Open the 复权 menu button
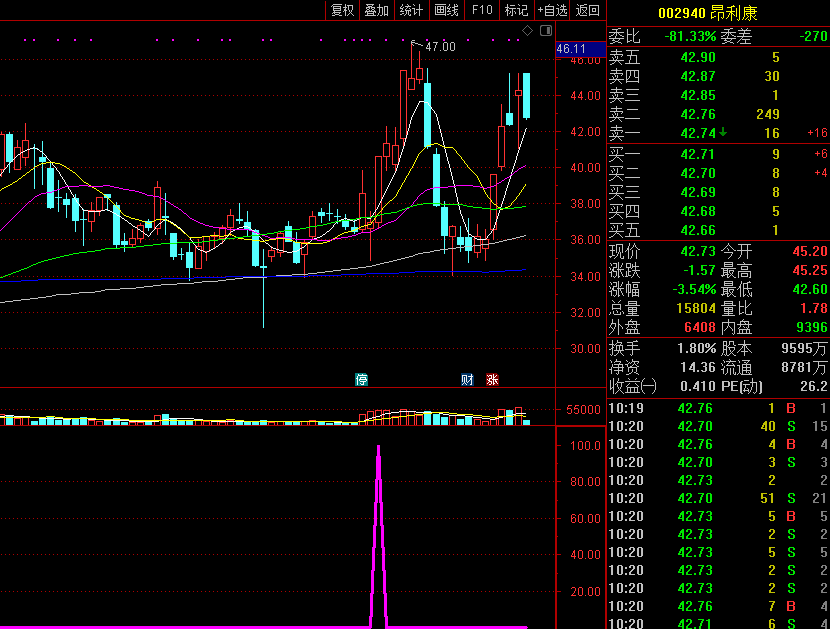830x629 pixels. pyautogui.click(x=342, y=10)
